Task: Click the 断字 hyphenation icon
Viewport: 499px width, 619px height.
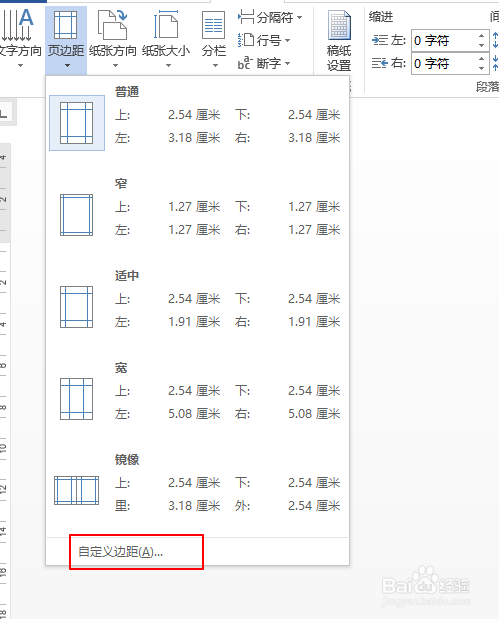Action: coord(245,63)
